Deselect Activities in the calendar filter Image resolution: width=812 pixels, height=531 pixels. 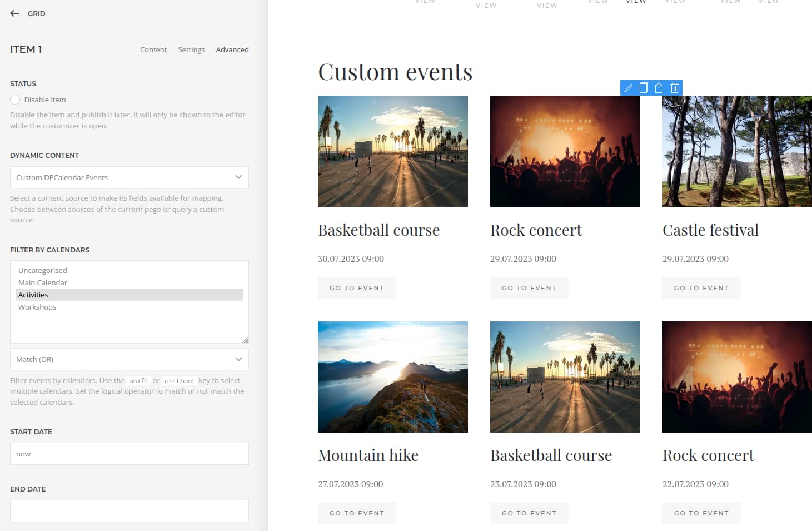pyautogui.click(x=33, y=295)
